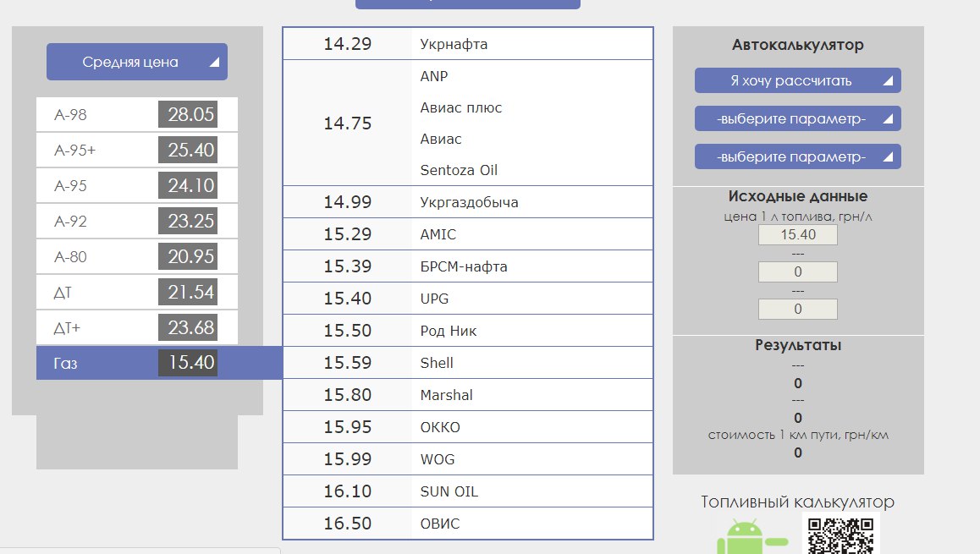Screen dimensions: 980x554
Task: Click the Sentoza Oil station name
Action: pos(459,170)
